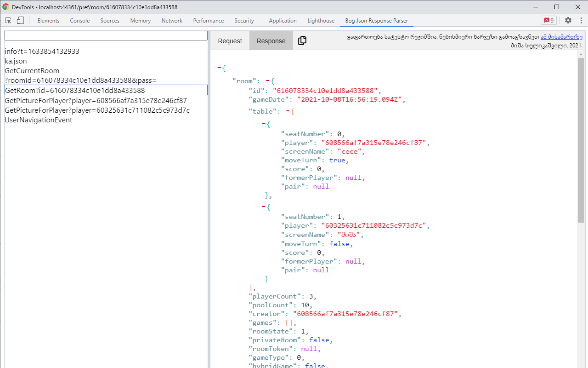Collapse the root JSON object
588x368 pixels.
pyautogui.click(x=219, y=68)
